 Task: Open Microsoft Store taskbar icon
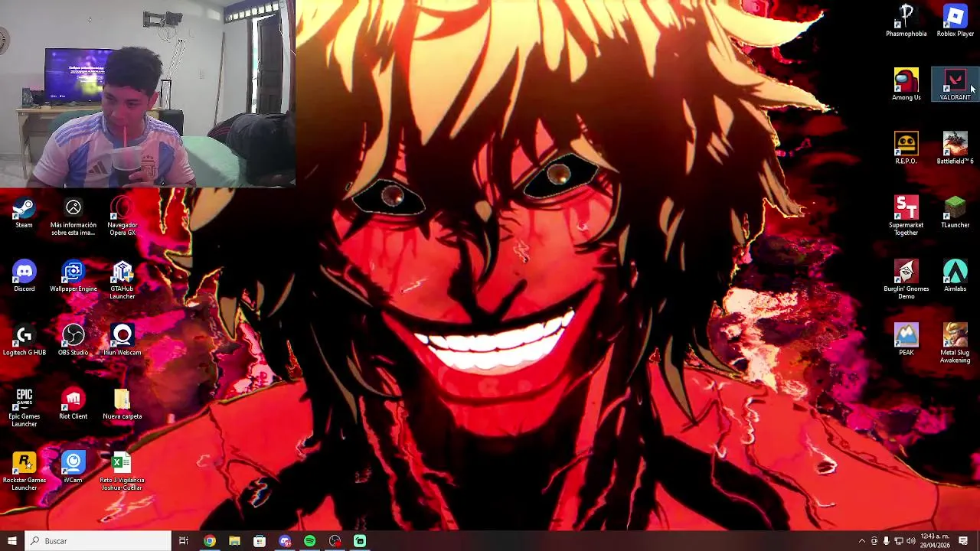(260, 541)
